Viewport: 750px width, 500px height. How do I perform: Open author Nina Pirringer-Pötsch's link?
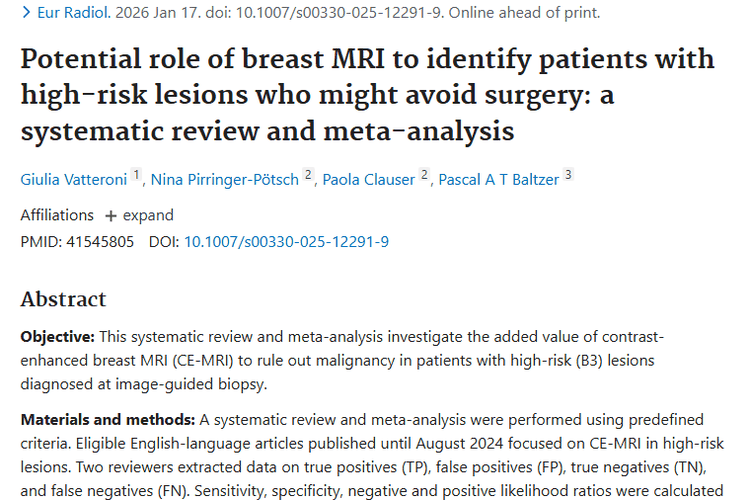pyautogui.click(x=225, y=179)
